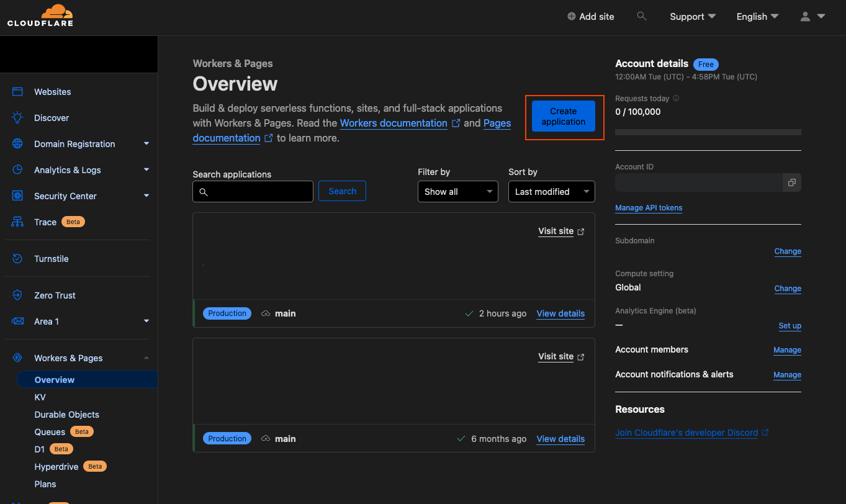Viewport: 846px width, 504px height.
Task: Click the Requests today usage progress bar
Action: pyautogui.click(x=708, y=132)
